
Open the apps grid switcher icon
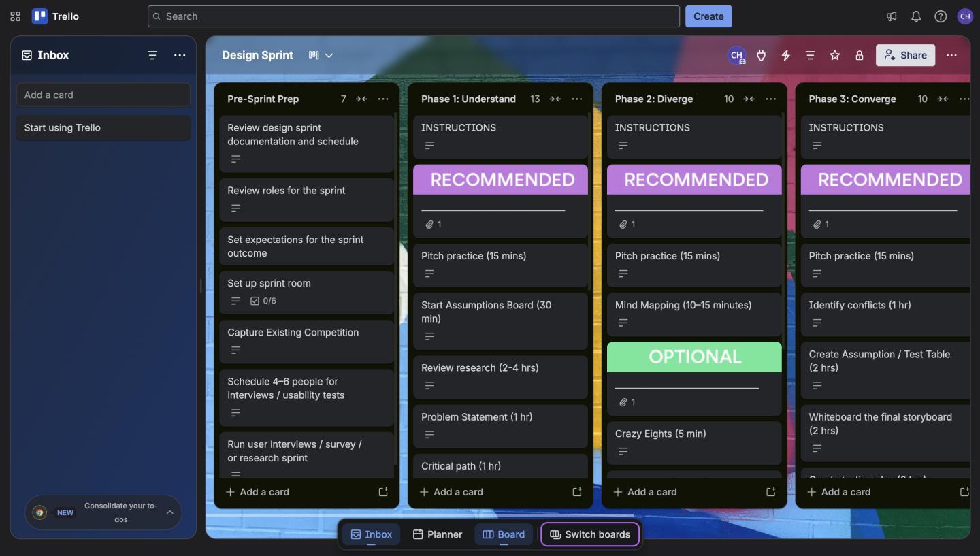[16, 16]
